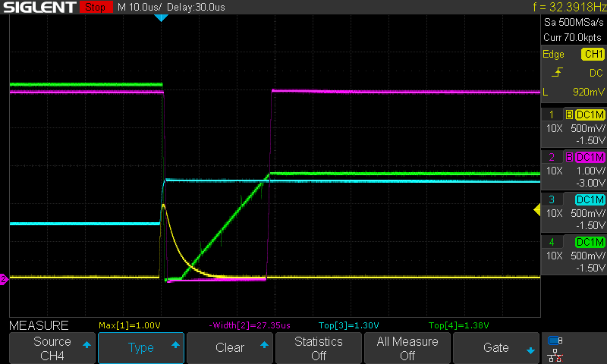Select the channel 3 info panel
607x364 pixels.
[x=574, y=213]
